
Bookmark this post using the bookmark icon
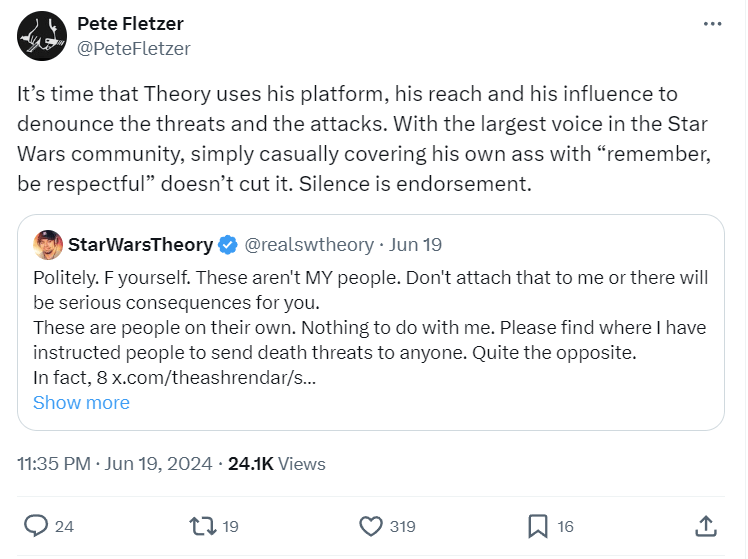point(537,525)
